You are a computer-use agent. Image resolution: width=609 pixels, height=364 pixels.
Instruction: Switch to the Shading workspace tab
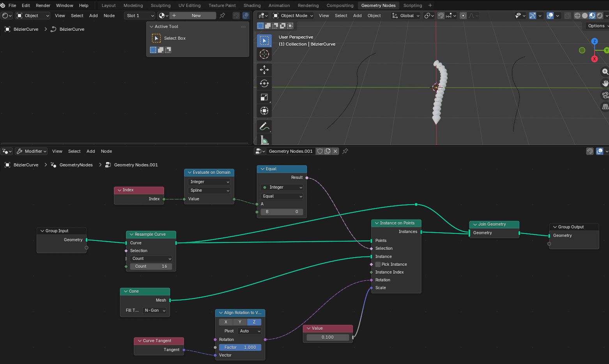point(252,5)
